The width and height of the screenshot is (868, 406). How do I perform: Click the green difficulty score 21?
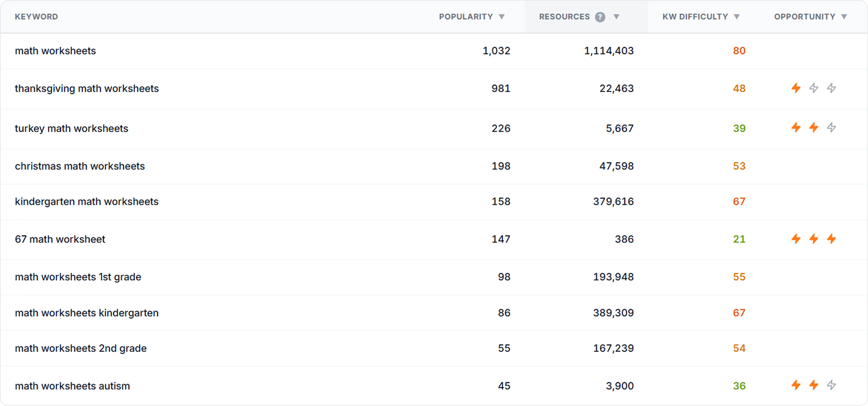[x=739, y=239]
